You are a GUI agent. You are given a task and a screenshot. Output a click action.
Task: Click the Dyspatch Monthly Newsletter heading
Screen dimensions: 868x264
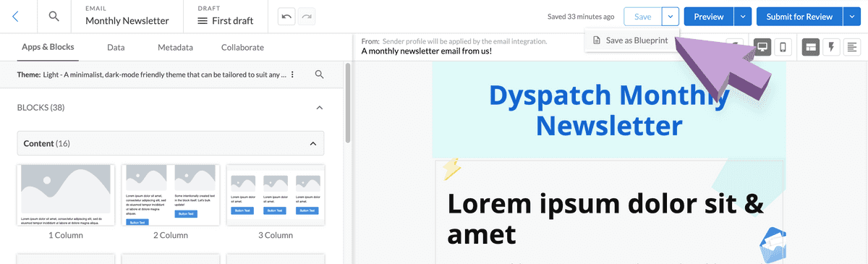608,110
